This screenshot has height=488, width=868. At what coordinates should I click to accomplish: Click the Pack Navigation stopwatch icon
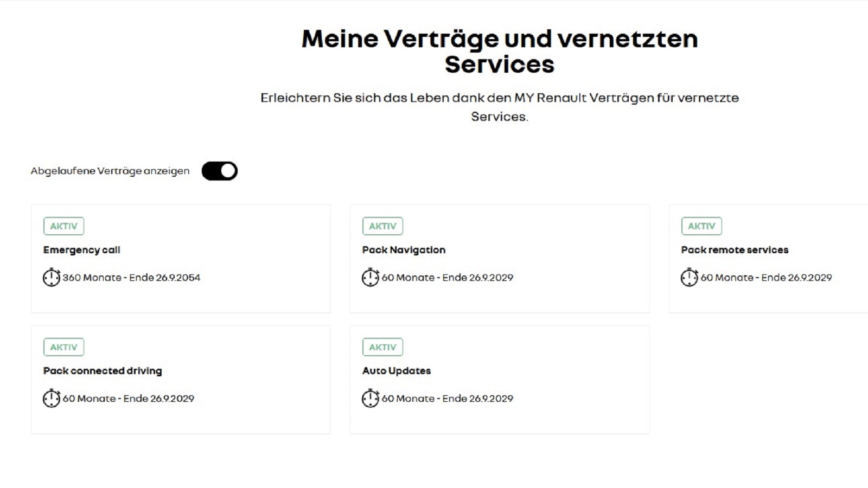coord(371,277)
